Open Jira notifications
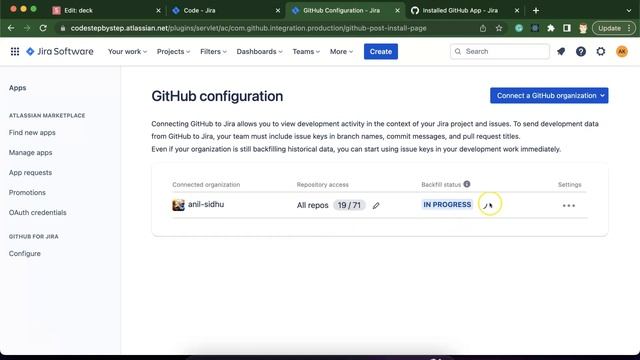640x360 pixels. 561,51
